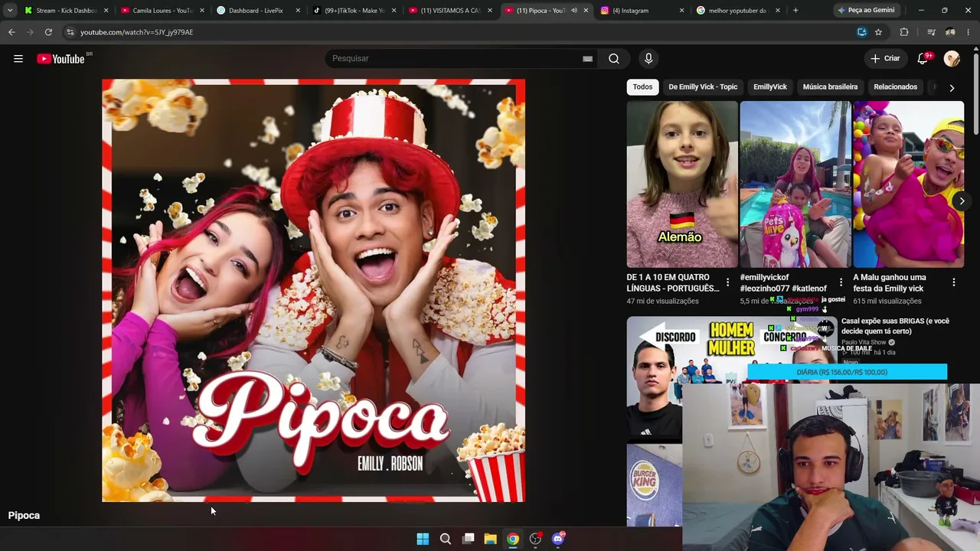The width and height of the screenshot is (980, 551).
Task: Switch to the VISITAMOS A CASA tab
Action: (449, 11)
